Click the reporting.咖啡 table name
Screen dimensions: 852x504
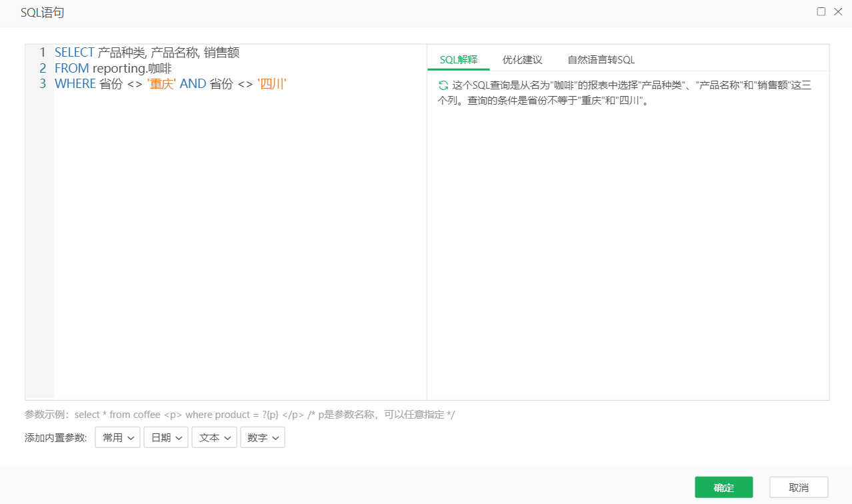(x=132, y=68)
